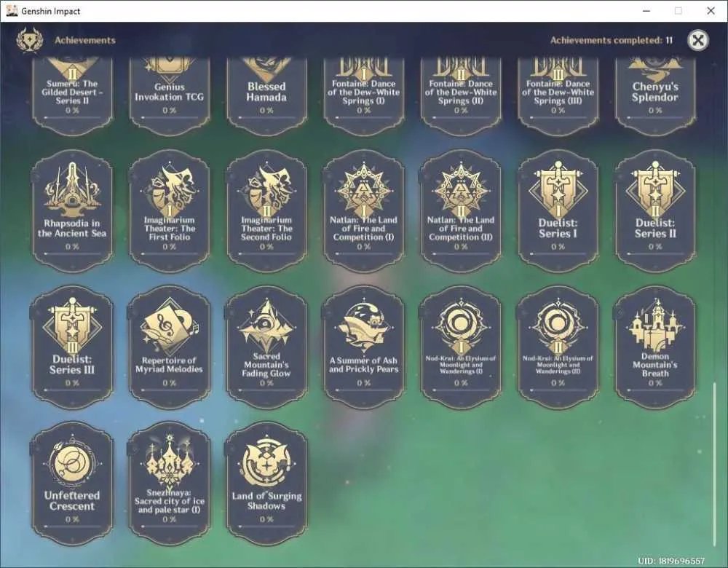
Task: Open A Summer of Ash and Prickly Pears
Action: [x=363, y=347]
